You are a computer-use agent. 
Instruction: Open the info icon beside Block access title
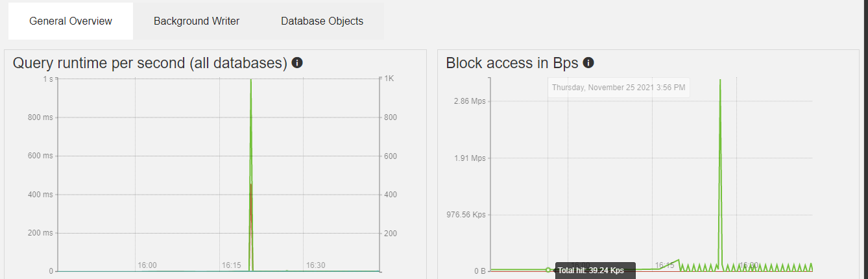(588, 63)
